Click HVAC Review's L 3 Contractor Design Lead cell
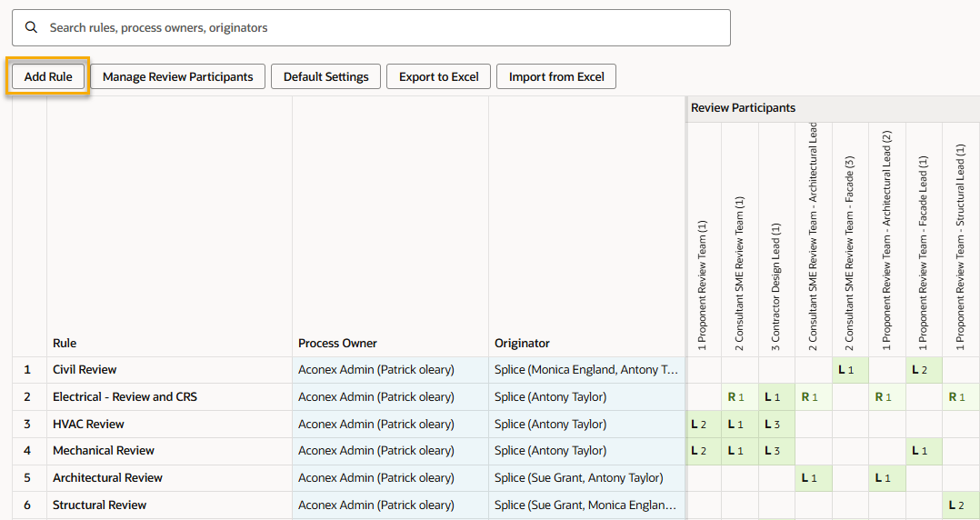980x520 pixels. (776, 425)
